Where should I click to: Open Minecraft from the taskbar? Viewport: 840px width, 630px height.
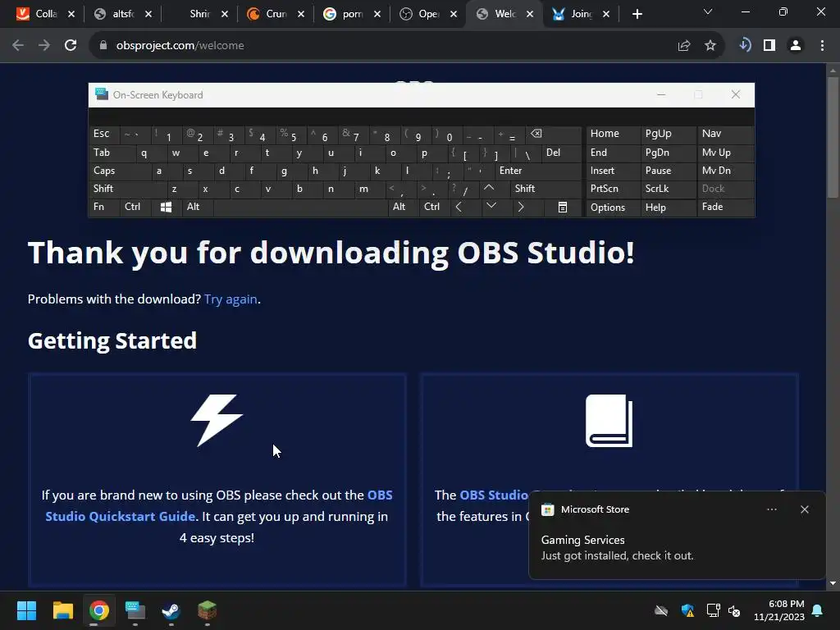pyautogui.click(x=207, y=610)
